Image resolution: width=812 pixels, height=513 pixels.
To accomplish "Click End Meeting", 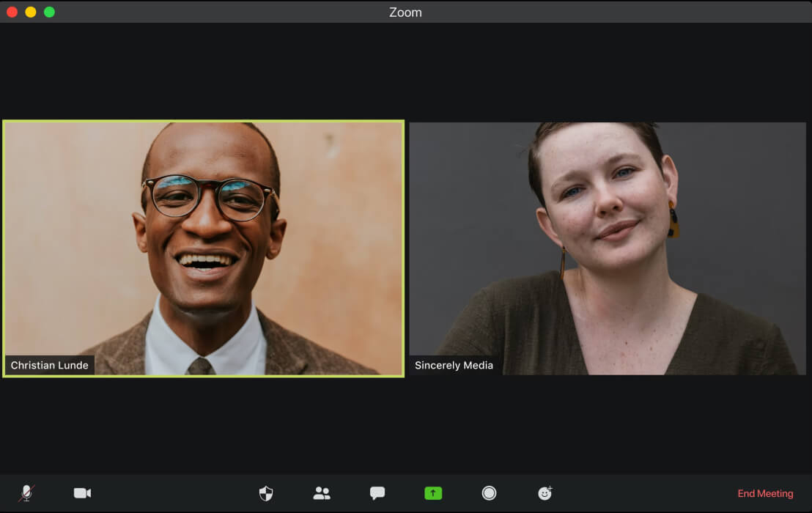I will (765, 493).
